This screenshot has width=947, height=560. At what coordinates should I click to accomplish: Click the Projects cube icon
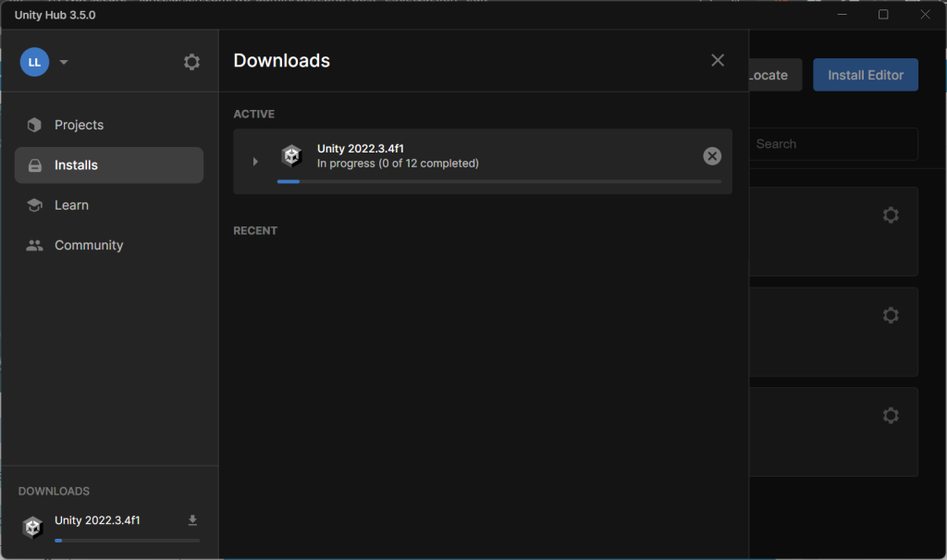(34, 125)
